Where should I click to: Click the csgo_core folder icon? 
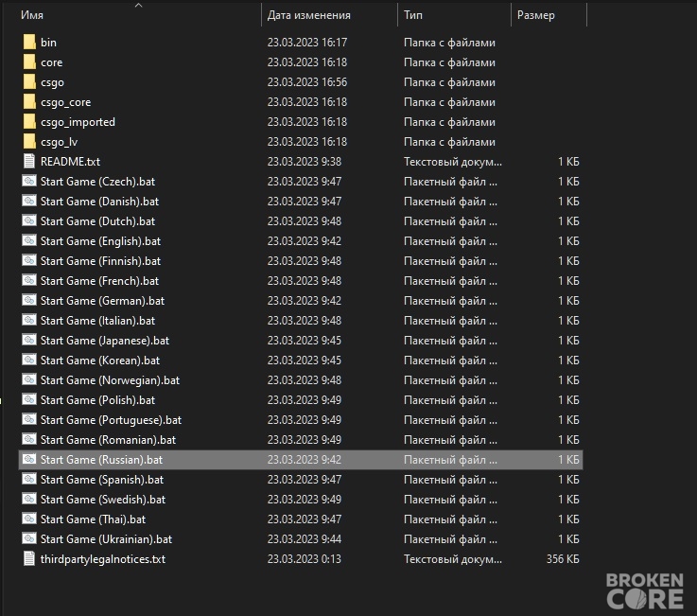tap(29, 102)
